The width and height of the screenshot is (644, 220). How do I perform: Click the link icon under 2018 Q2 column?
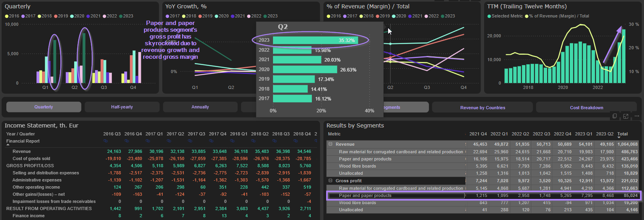click(x=253, y=141)
